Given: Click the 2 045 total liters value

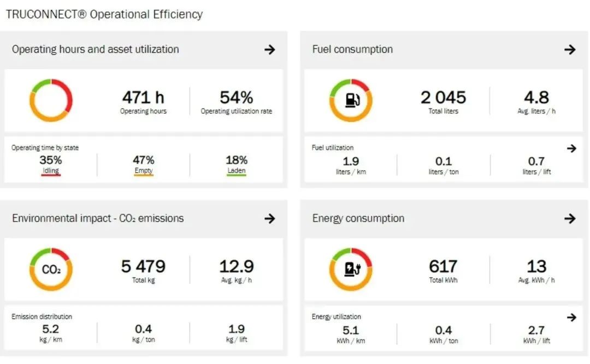Looking at the screenshot, I should pyautogui.click(x=443, y=98).
